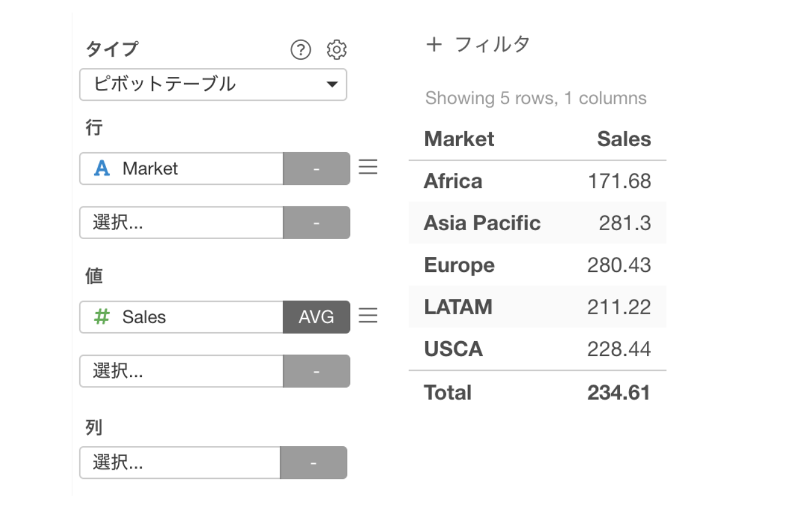812x532 pixels.
Task: Select the Asia Pacific table row
Action: click(537, 222)
